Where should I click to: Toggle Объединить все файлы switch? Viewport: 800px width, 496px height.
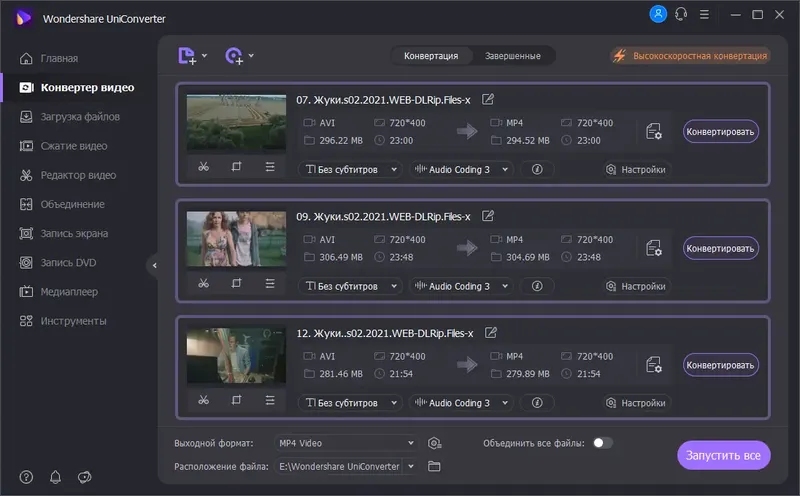(x=603, y=442)
